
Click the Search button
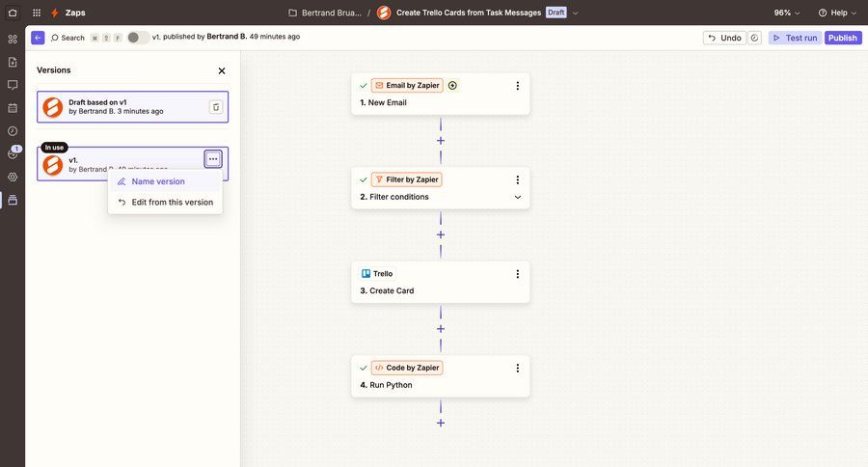click(68, 38)
